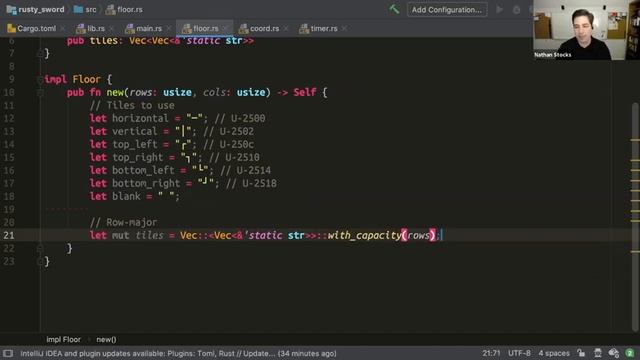The width and height of the screenshot is (640, 360).
Task: Click the rusty_sword project folder icon
Action: [x=11, y=9]
